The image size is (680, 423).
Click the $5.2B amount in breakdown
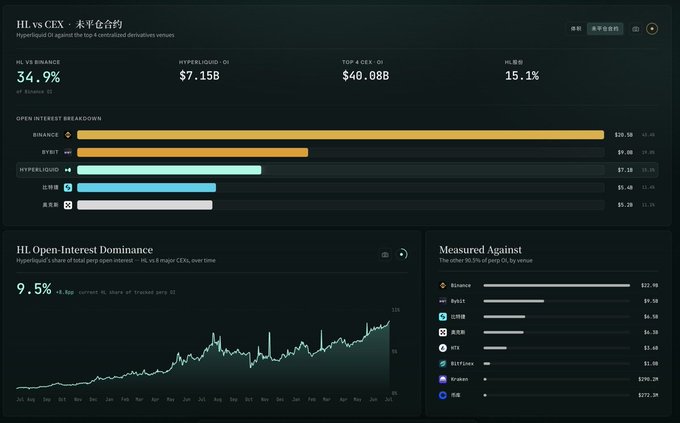click(x=625, y=205)
